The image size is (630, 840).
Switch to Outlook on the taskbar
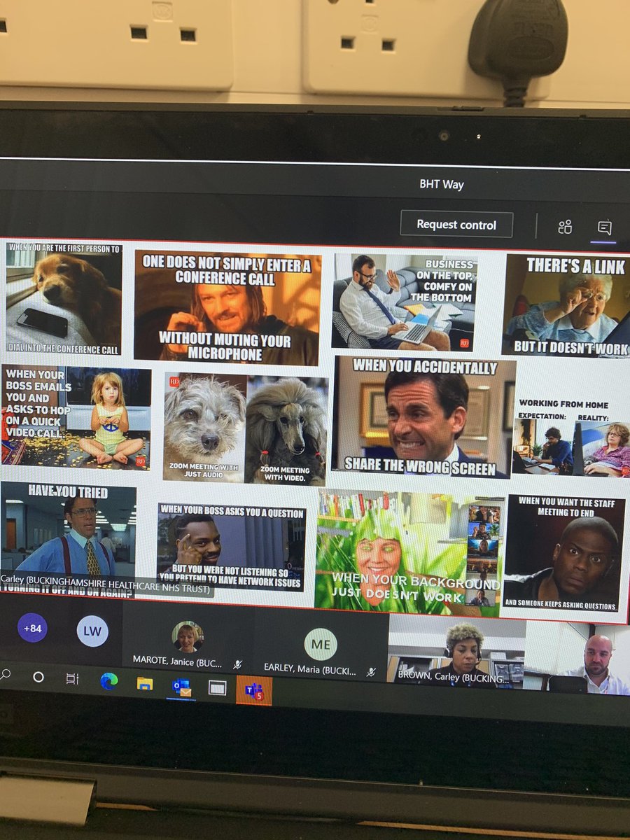click(x=182, y=687)
